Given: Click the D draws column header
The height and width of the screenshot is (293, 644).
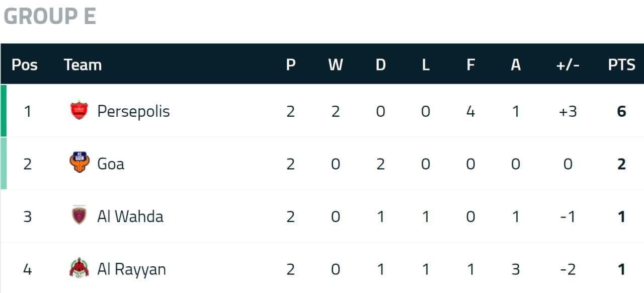Looking at the screenshot, I should (381, 64).
